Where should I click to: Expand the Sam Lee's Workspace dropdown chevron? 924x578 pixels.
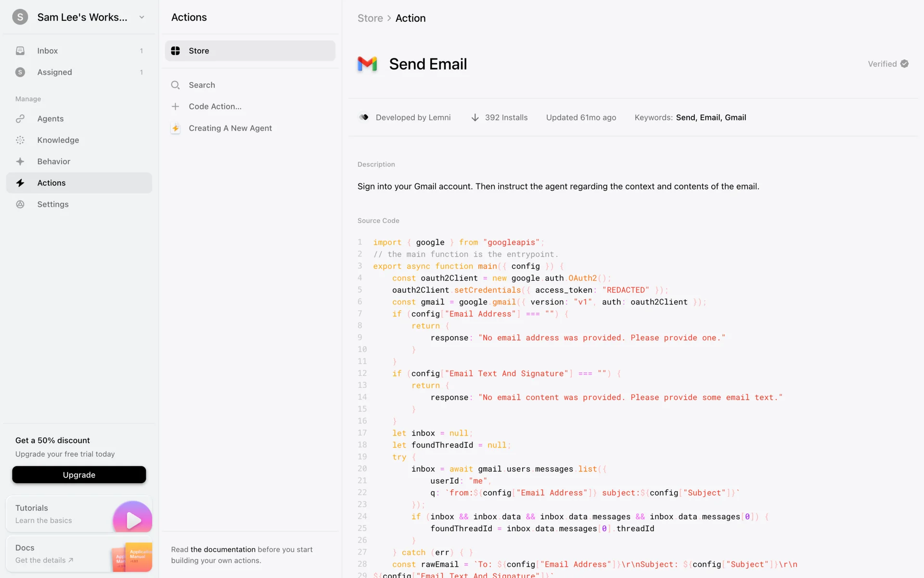pos(141,17)
